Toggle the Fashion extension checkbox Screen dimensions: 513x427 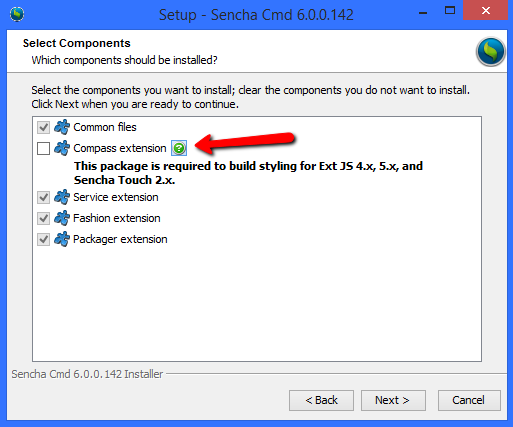pyautogui.click(x=43, y=218)
